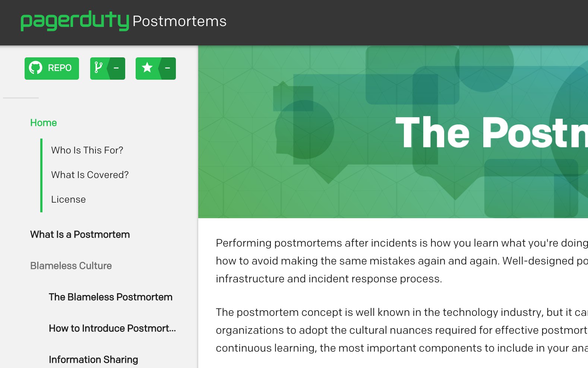Click the star icon

click(x=147, y=68)
